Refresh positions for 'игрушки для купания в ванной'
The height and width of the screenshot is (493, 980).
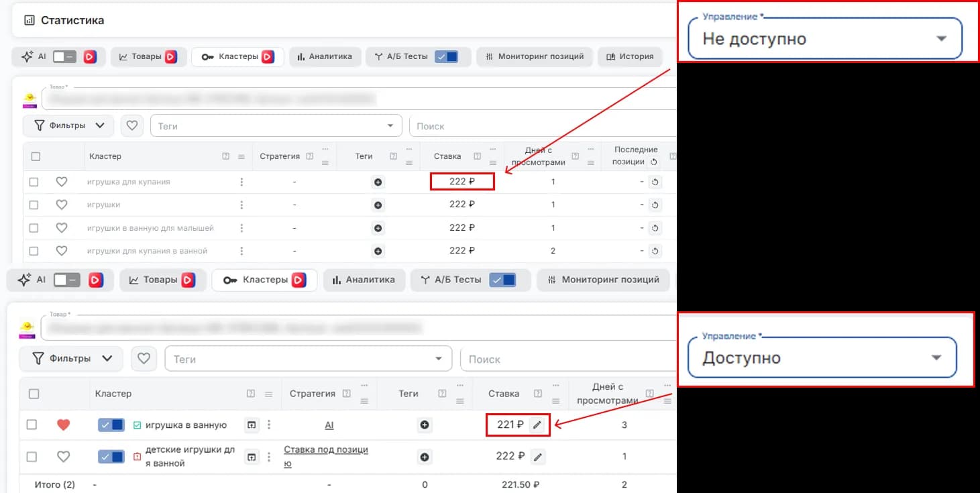(655, 251)
